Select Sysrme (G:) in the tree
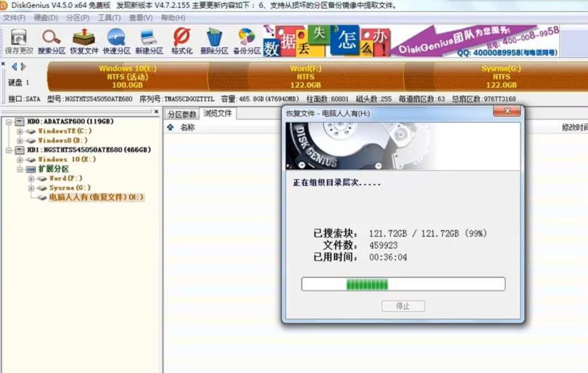 [x=70, y=188]
